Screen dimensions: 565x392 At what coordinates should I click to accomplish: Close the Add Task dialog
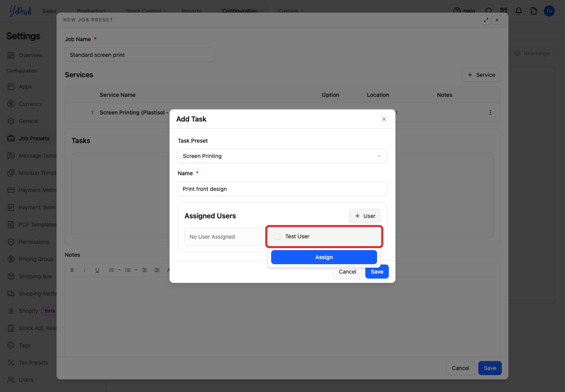tap(384, 119)
